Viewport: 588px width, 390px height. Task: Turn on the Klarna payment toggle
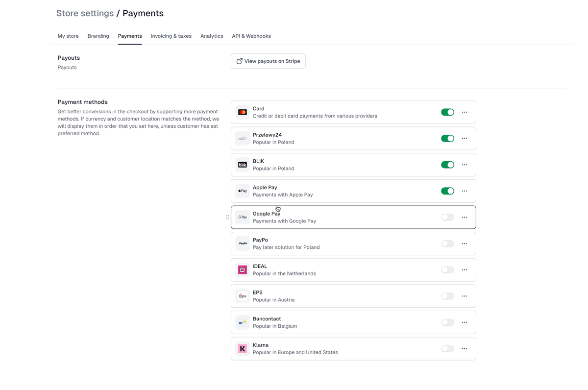point(447,349)
